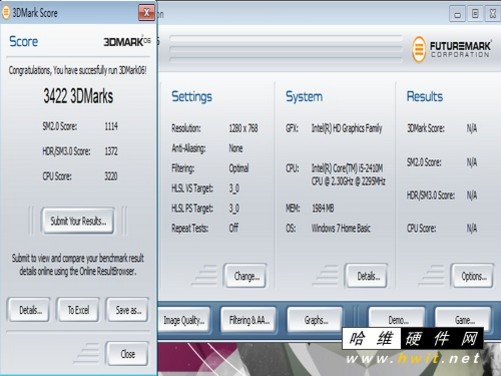Click OS Windows 7 Home Basic text
The image size is (501, 376).
coord(341,228)
